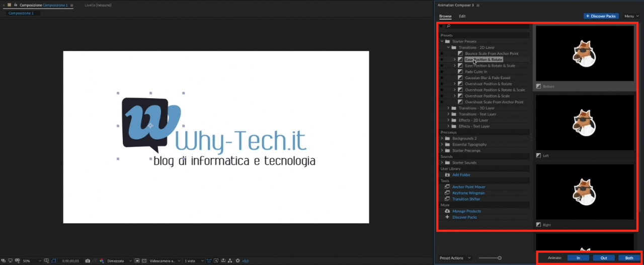This screenshot has width=644, height=265.
Task: Open grid and guide options icon
Action: [46, 261]
